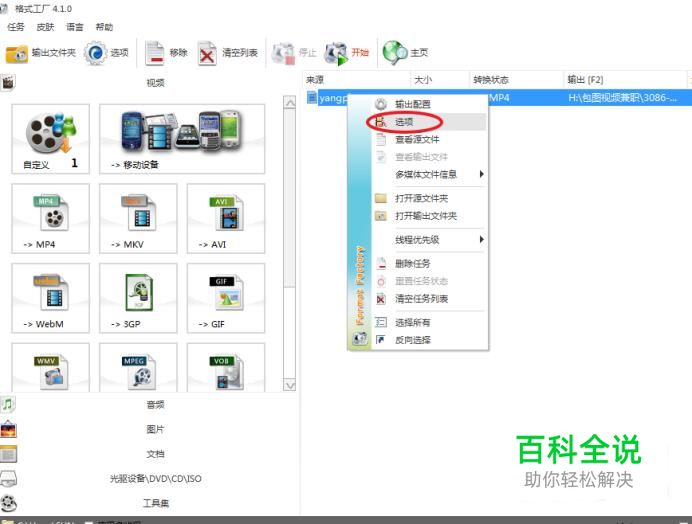Select the 自定义 custom video format tile
Image resolution: width=692 pixels, height=524 pixels.
pyautogui.click(x=50, y=139)
